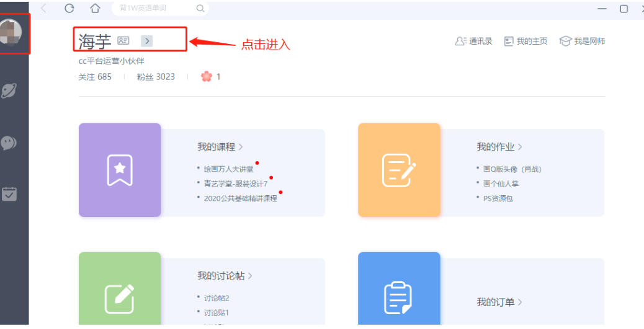Open assignment 画个仙人掌
Image resolution: width=644 pixels, height=329 pixels.
[501, 184]
